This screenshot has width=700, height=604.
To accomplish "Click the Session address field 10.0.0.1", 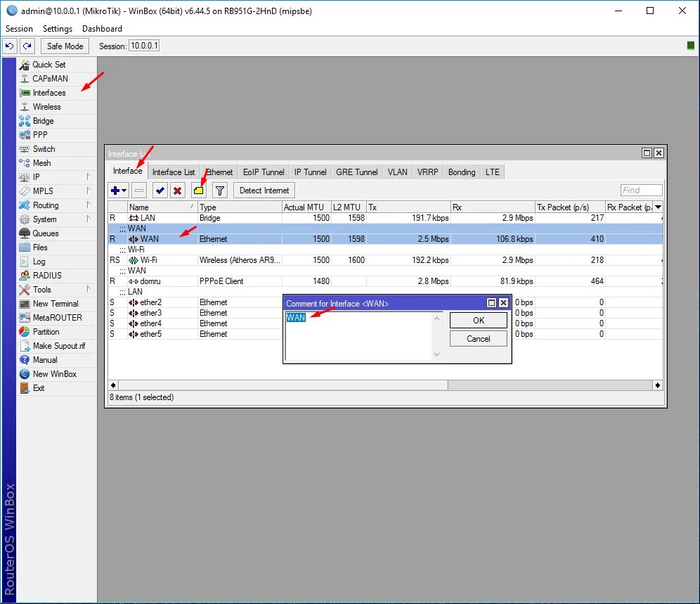I will [x=144, y=46].
